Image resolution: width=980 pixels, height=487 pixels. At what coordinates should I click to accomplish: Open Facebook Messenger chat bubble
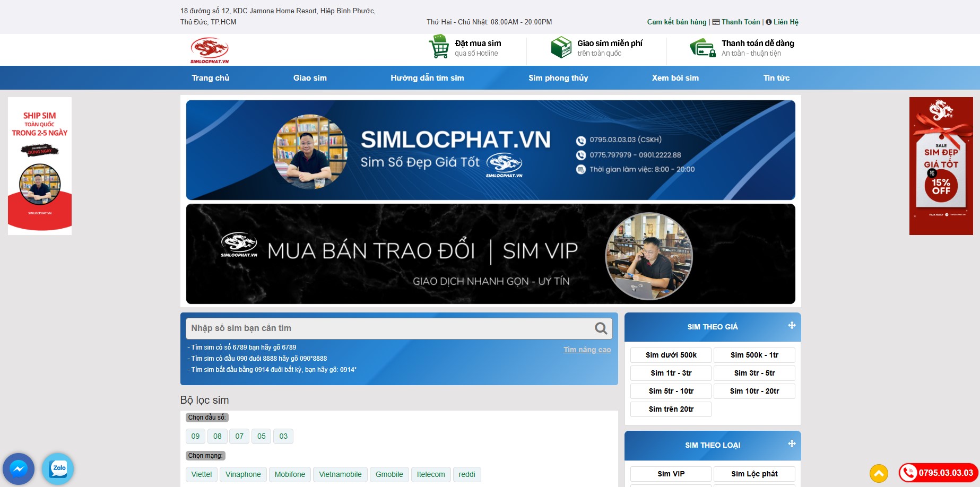19,469
